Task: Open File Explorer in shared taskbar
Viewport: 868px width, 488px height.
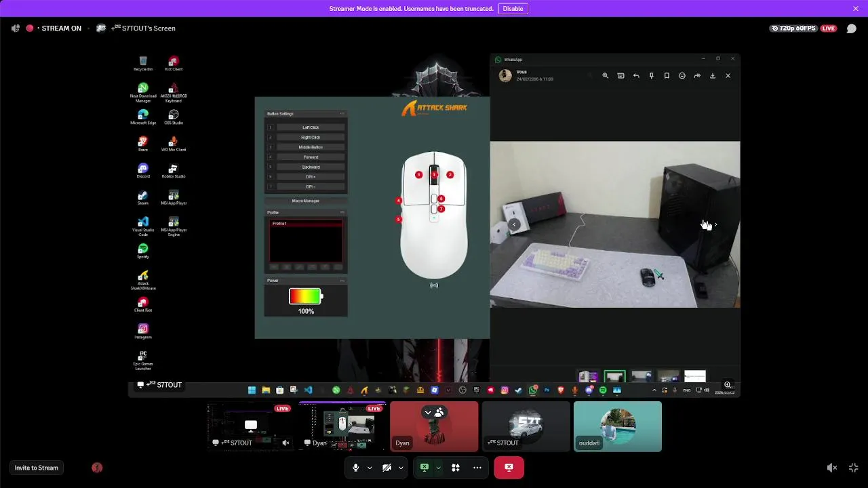Action: tap(266, 390)
